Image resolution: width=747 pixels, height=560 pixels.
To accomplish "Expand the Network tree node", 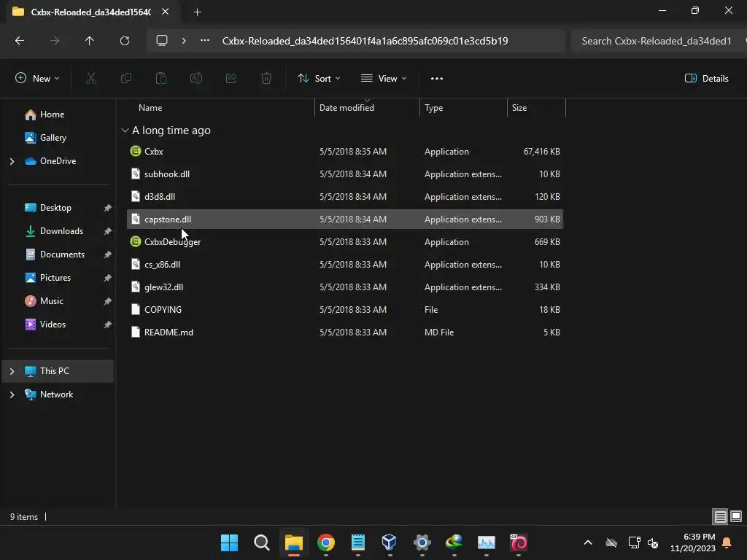I will 12,394.
